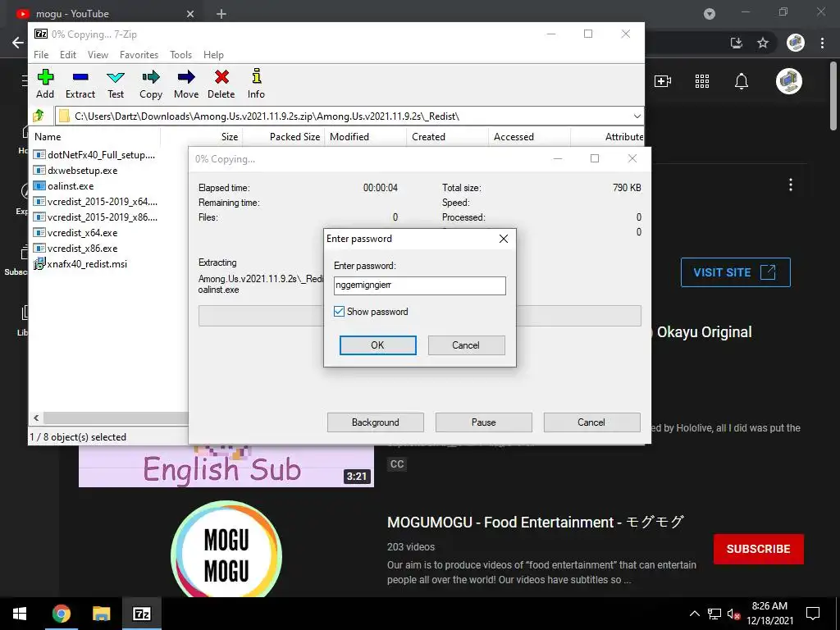Screen dimensions: 840x630
Task: Select vcredist_x86.exe in the file list
Action: click(75, 248)
